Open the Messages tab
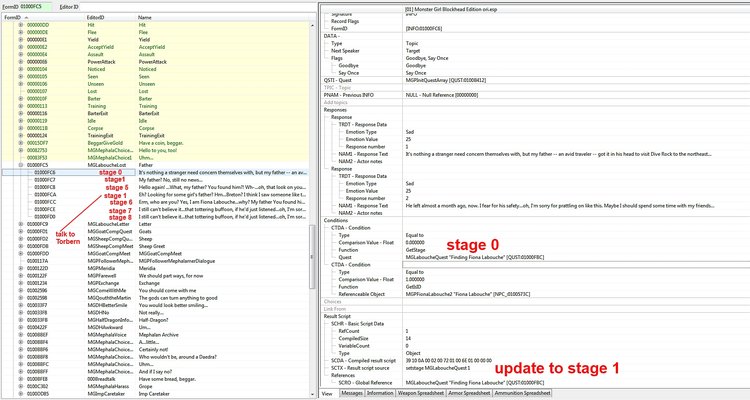 point(352,393)
